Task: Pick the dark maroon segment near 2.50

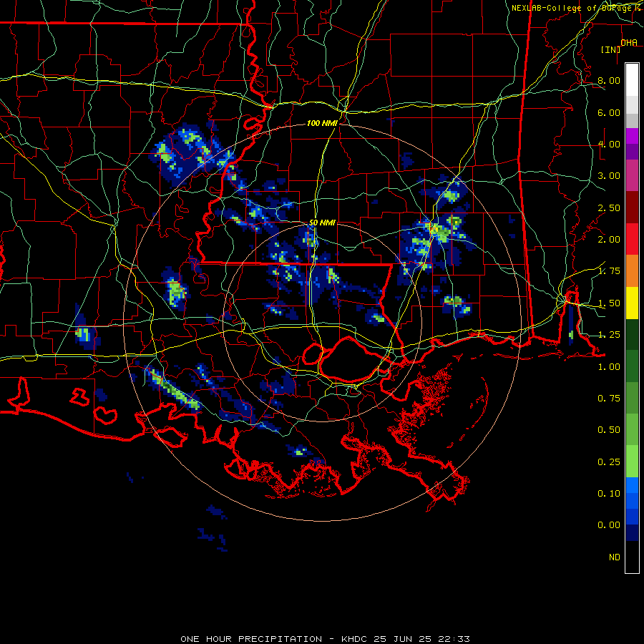Action: (x=632, y=208)
